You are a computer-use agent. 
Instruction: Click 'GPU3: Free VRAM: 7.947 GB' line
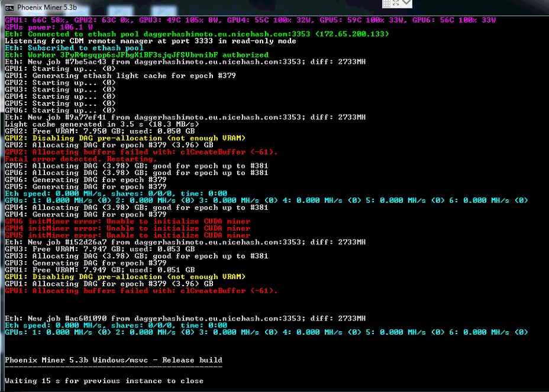[99, 249]
